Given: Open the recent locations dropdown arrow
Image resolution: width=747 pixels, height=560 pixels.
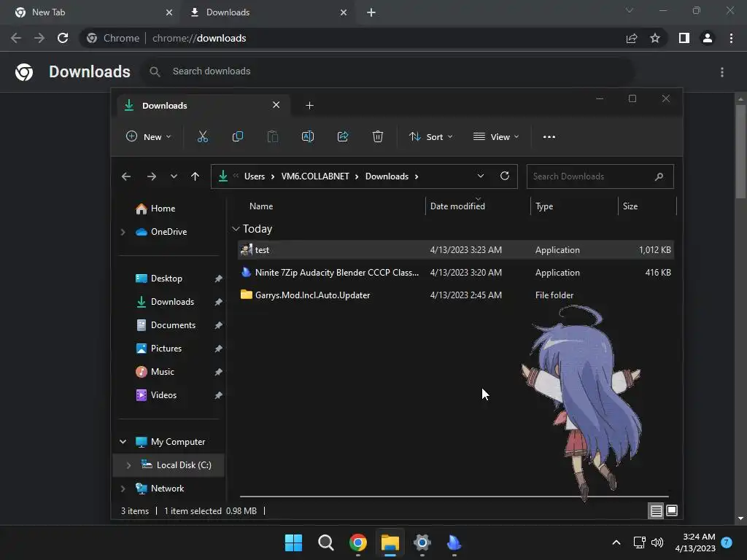Looking at the screenshot, I should click(174, 176).
